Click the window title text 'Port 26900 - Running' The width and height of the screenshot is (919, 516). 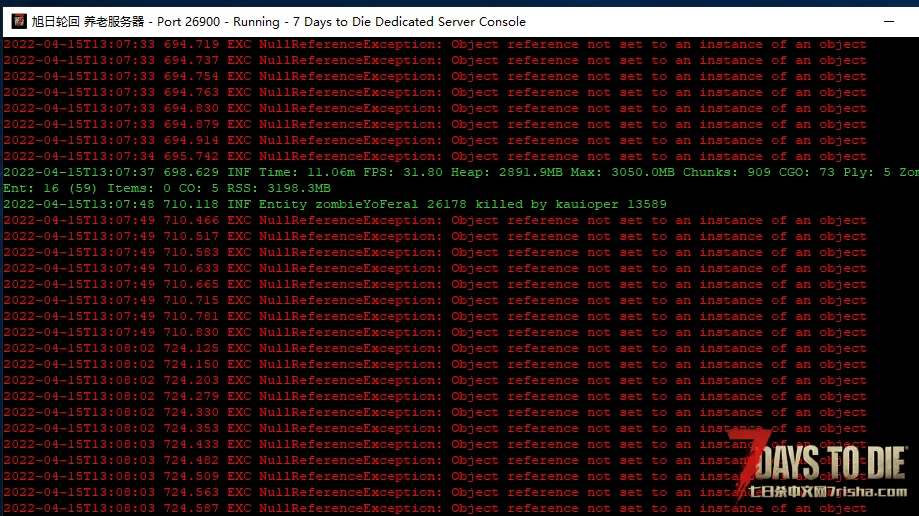point(218,22)
